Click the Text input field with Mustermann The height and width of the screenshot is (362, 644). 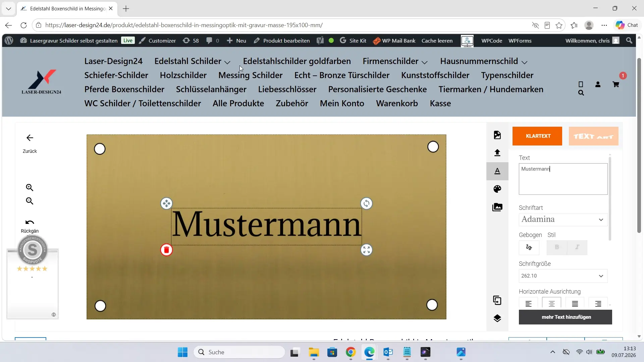(563, 179)
